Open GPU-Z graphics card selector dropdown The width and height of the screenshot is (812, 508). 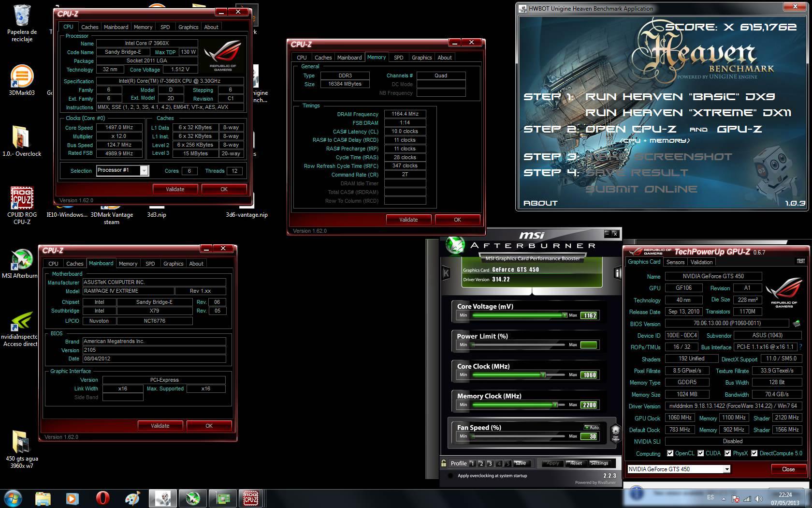[726, 469]
